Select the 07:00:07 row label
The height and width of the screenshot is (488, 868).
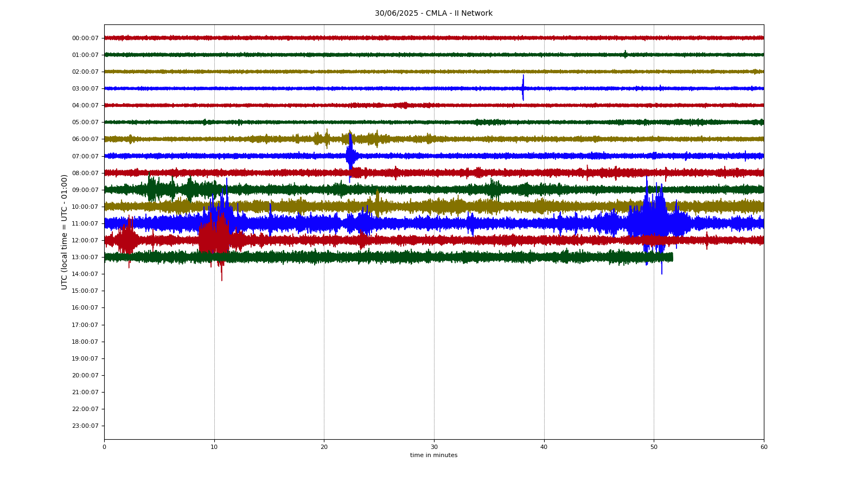click(85, 156)
